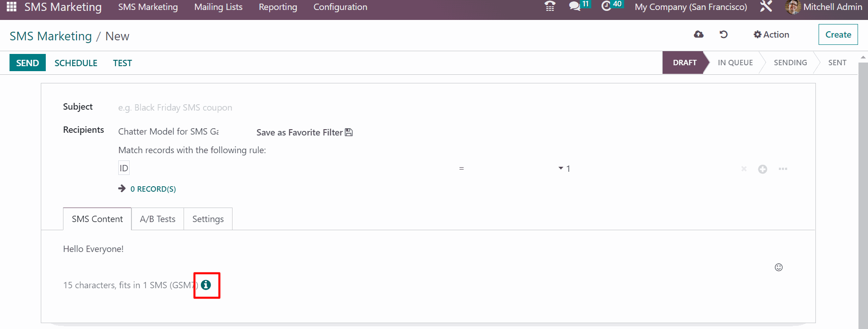
Task: Open the activities clock icon
Action: (606, 6)
